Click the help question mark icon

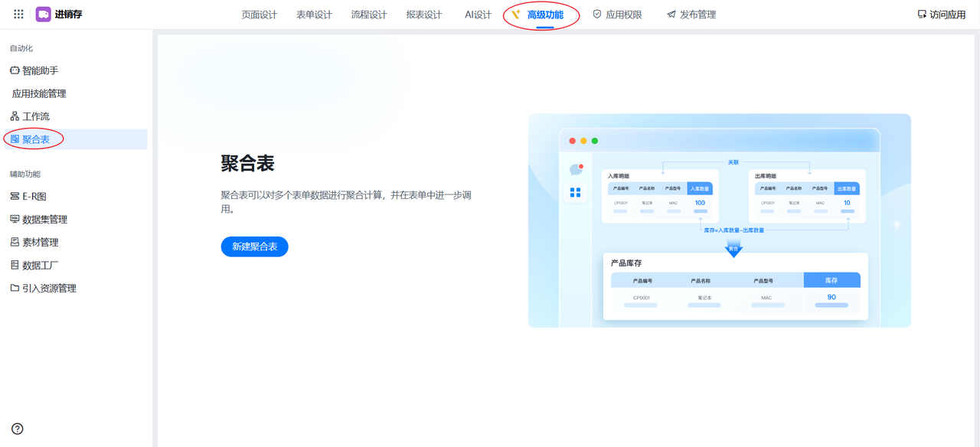click(18, 429)
